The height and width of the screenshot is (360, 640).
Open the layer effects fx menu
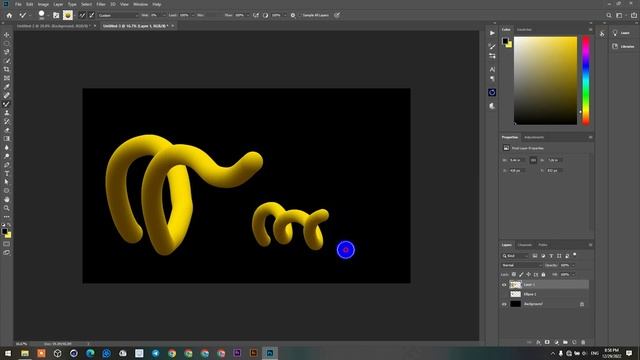click(x=538, y=342)
